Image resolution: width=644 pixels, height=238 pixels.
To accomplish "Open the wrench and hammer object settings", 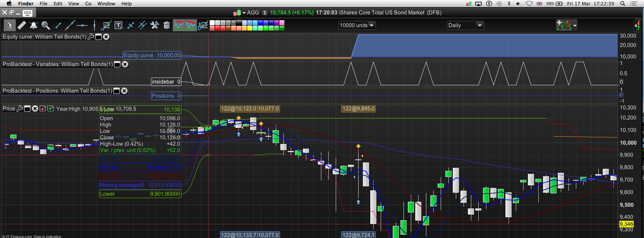I will (x=155, y=25).
